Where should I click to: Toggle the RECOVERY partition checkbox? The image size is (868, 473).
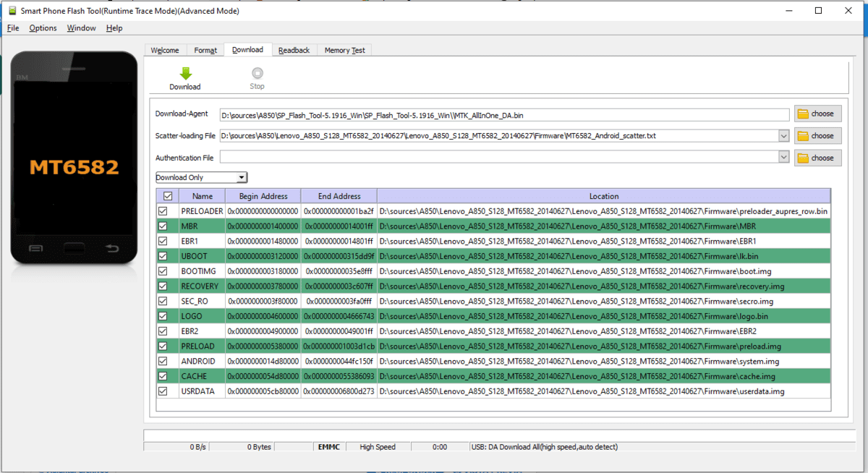pyautogui.click(x=163, y=286)
